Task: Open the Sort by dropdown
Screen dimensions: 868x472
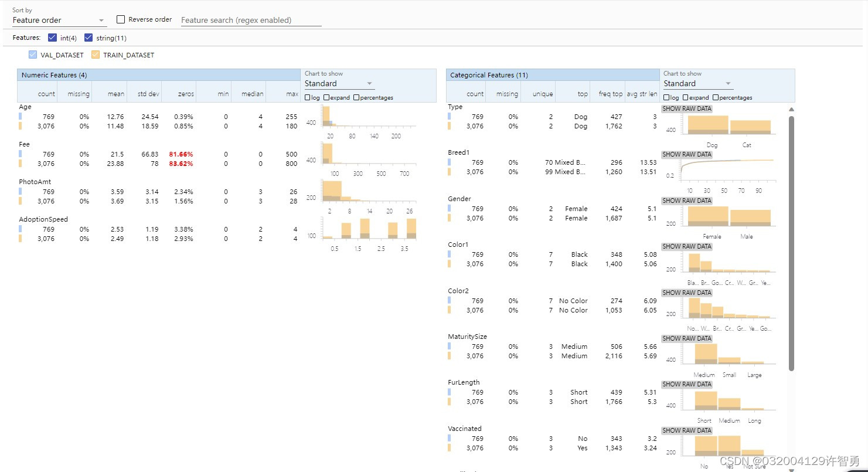Action: click(59, 20)
